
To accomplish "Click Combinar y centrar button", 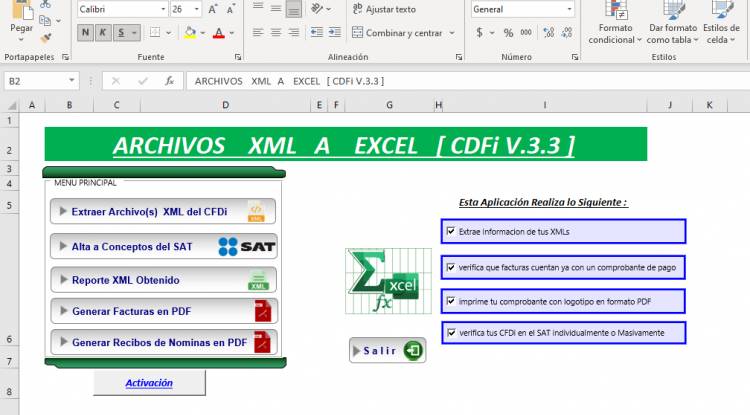I will [x=397, y=33].
